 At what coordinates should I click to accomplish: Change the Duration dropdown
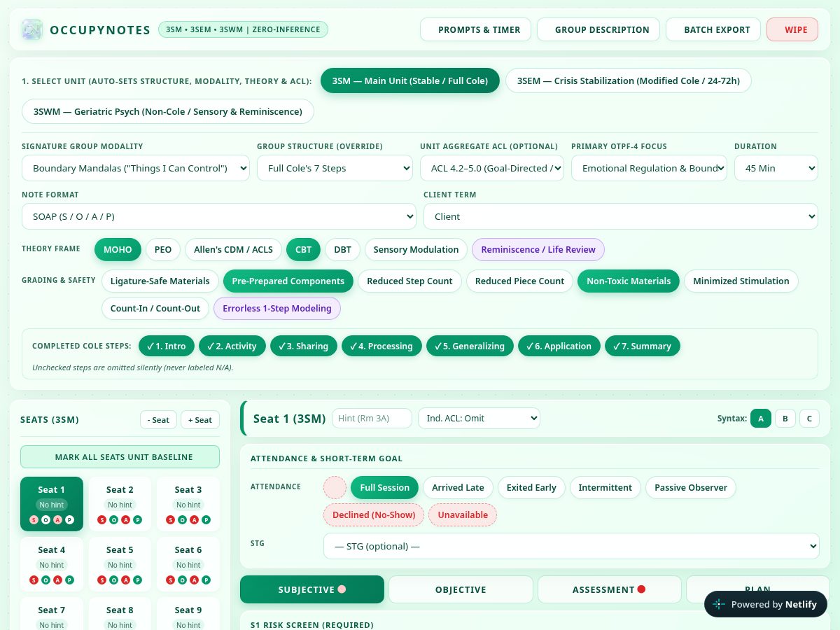pyautogui.click(x=776, y=168)
